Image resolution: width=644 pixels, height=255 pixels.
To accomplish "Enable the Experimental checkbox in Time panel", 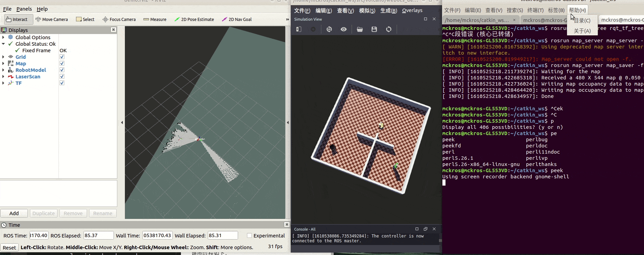I will [249, 235].
